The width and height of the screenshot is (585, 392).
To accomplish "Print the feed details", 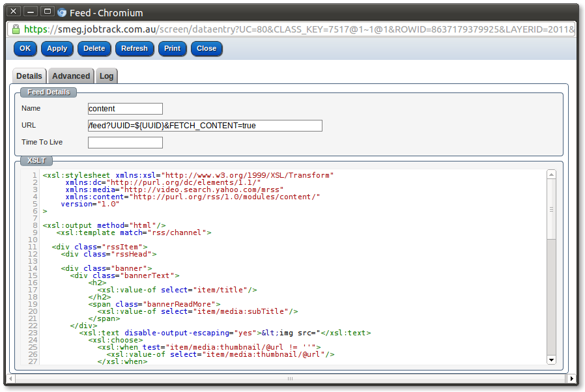I will (172, 48).
